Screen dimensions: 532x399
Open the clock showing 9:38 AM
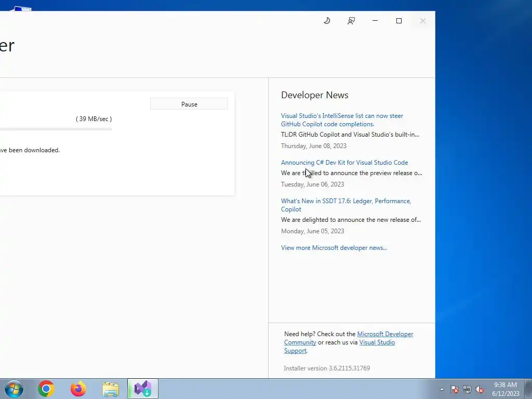506,389
